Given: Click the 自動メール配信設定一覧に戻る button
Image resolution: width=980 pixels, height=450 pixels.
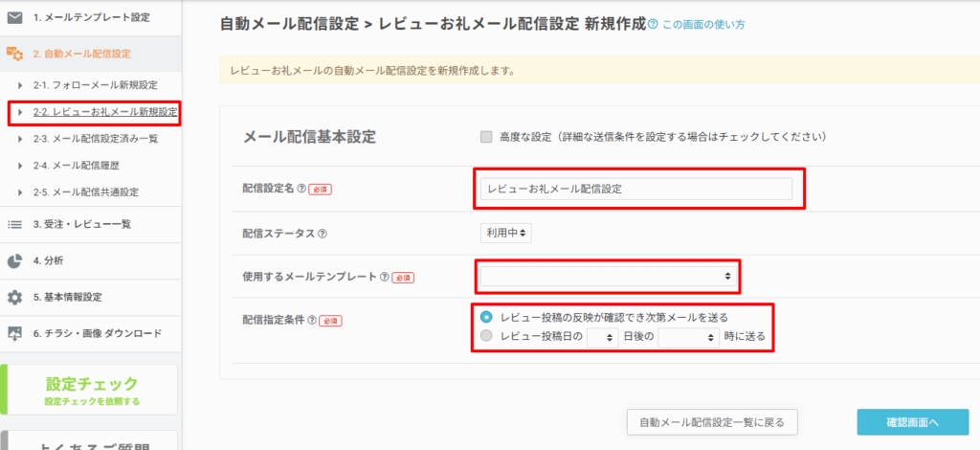Looking at the screenshot, I should click(711, 421).
